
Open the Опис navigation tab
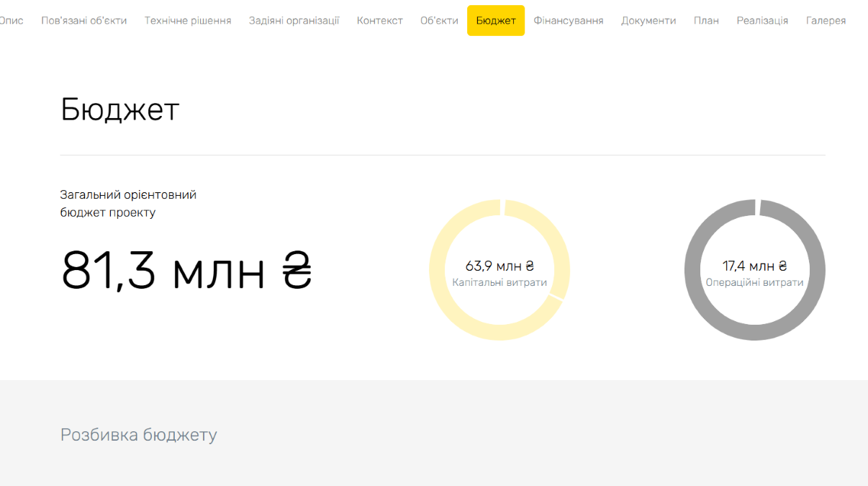coord(12,21)
